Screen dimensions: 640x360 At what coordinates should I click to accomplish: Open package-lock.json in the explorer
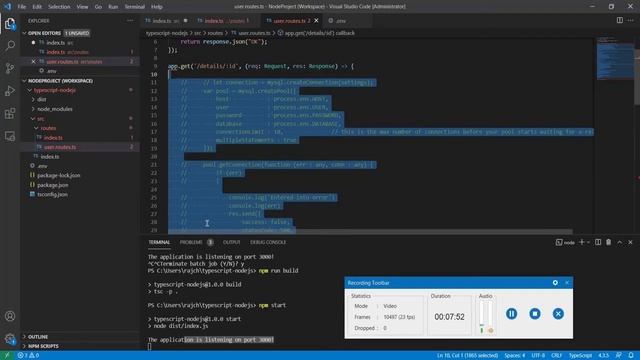pos(59,176)
